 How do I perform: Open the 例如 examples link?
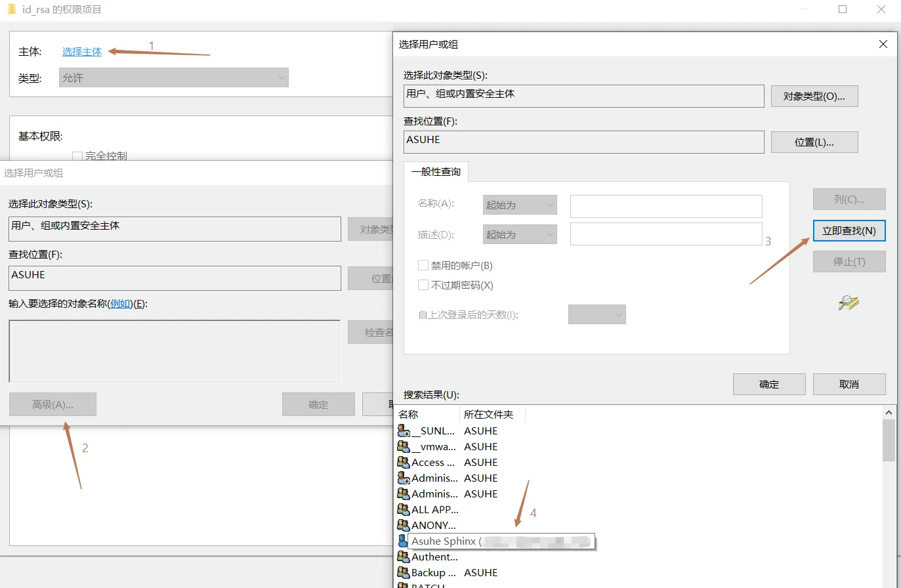point(120,304)
